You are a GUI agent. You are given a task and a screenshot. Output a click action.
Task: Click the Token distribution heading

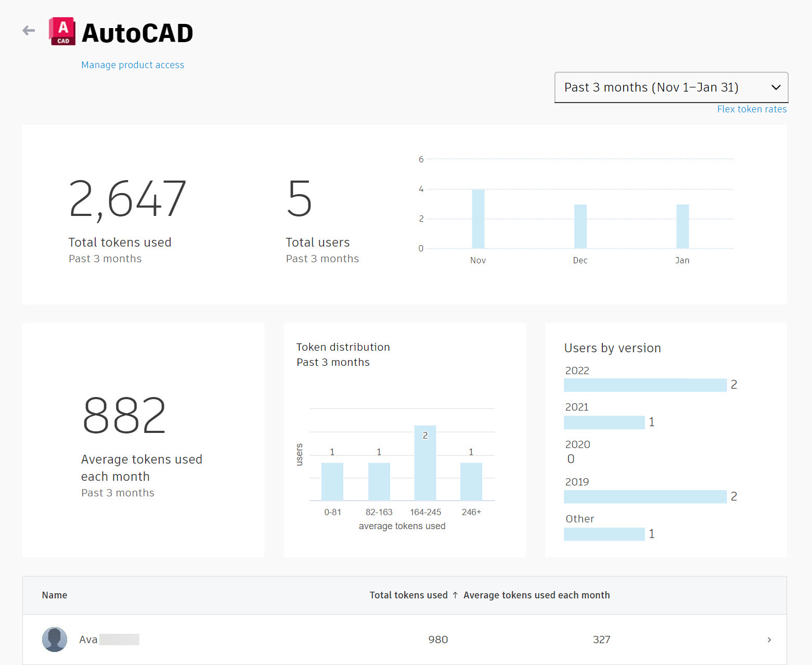343,347
